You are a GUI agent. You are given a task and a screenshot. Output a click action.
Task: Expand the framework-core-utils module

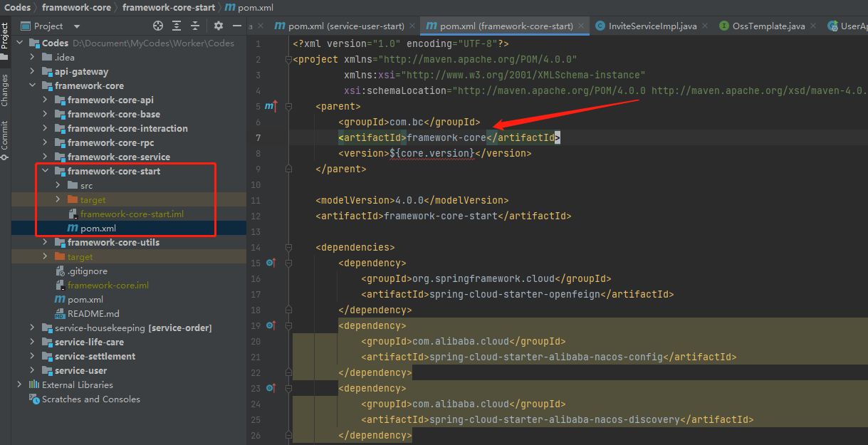pyautogui.click(x=45, y=242)
